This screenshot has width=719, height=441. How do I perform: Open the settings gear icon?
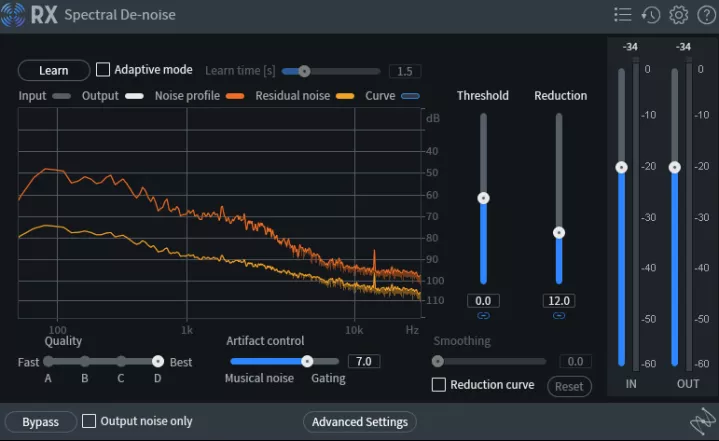coord(679,15)
